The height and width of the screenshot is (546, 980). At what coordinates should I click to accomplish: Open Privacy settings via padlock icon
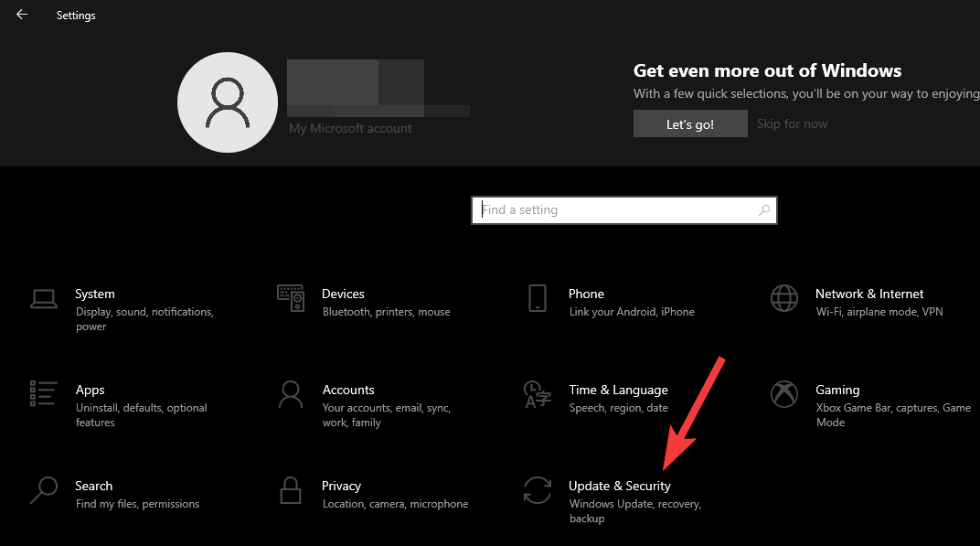click(291, 490)
